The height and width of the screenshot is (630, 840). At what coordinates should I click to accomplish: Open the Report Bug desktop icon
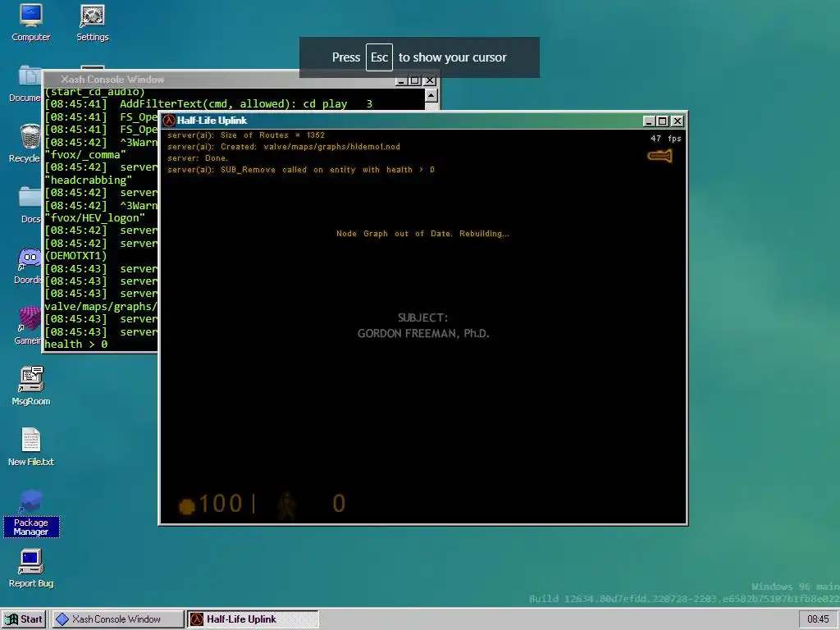[30, 568]
